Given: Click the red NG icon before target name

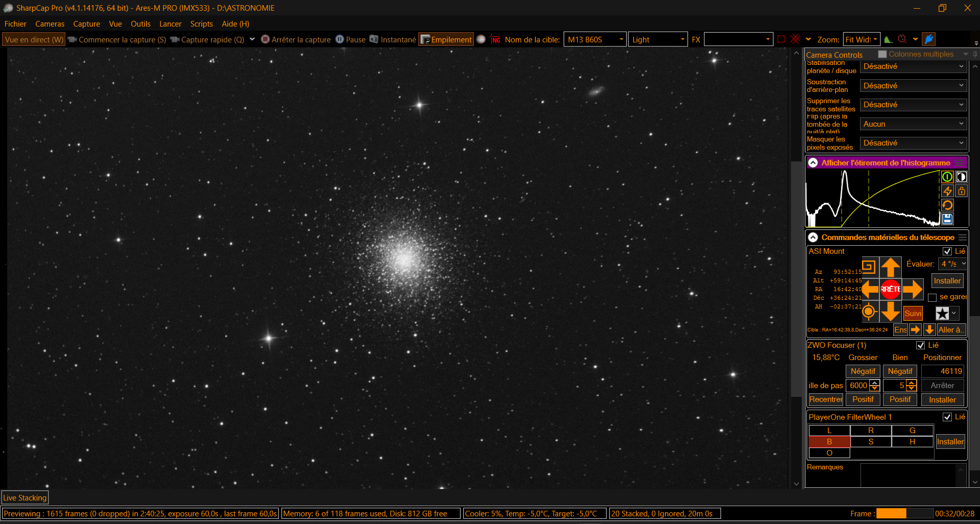Looking at the screenshot, I should tap(495, 39).
